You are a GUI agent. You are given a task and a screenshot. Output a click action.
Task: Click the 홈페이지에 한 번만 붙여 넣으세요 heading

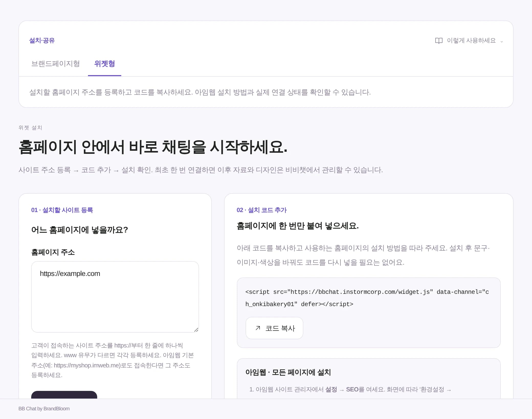click(298, 226)
